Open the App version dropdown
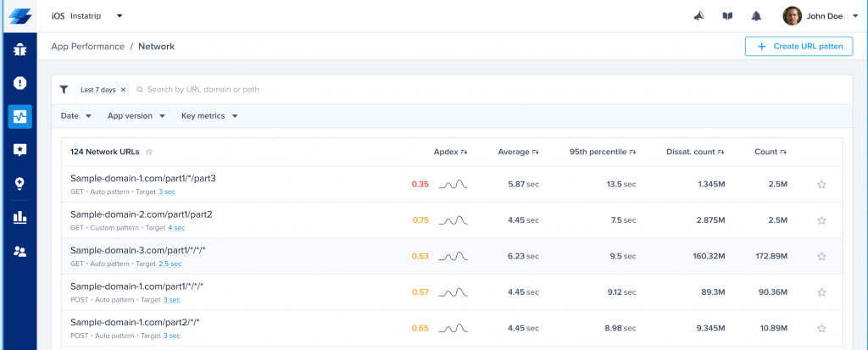This screenshot has height=350, width=868. coord(136,116)
